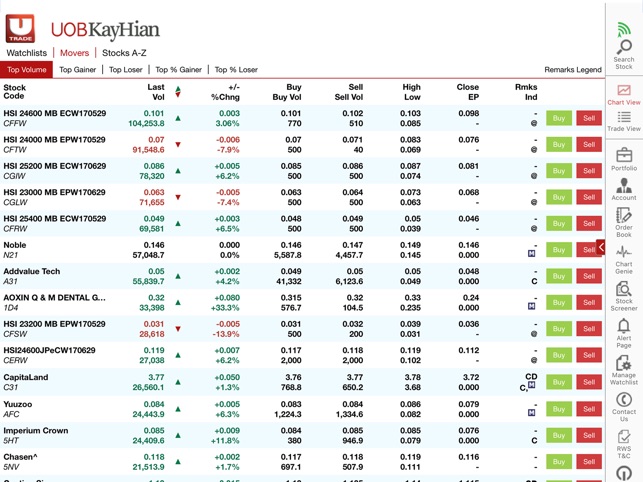Click the Rmks Ind column header

point(526,92)
